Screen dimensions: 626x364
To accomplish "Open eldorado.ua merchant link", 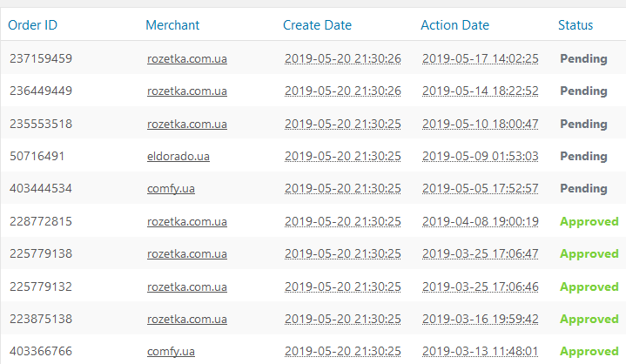I will (178, 156).
